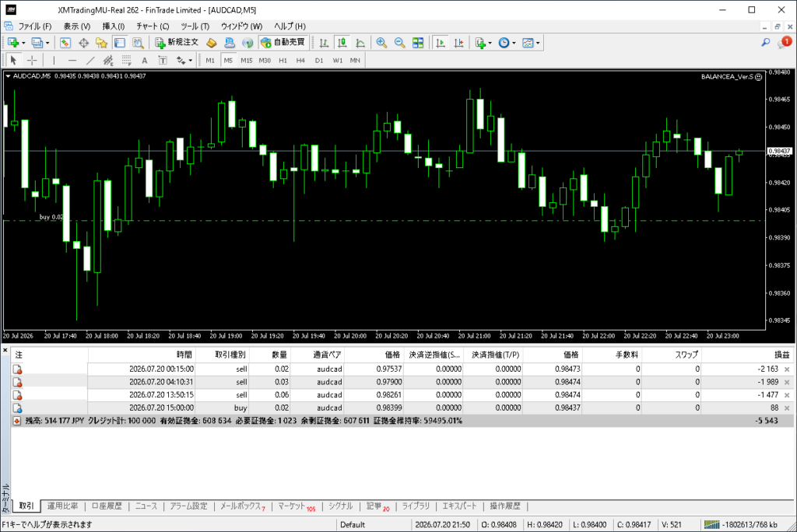Zoom in on the chart
This screenshot has height=532, width=797.
tap(381, 43)
